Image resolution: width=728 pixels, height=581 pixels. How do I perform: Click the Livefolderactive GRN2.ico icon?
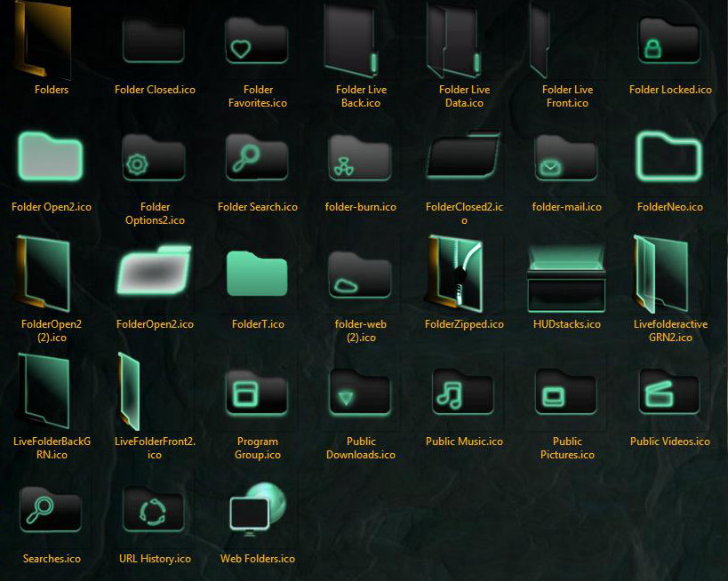point(661,274)
